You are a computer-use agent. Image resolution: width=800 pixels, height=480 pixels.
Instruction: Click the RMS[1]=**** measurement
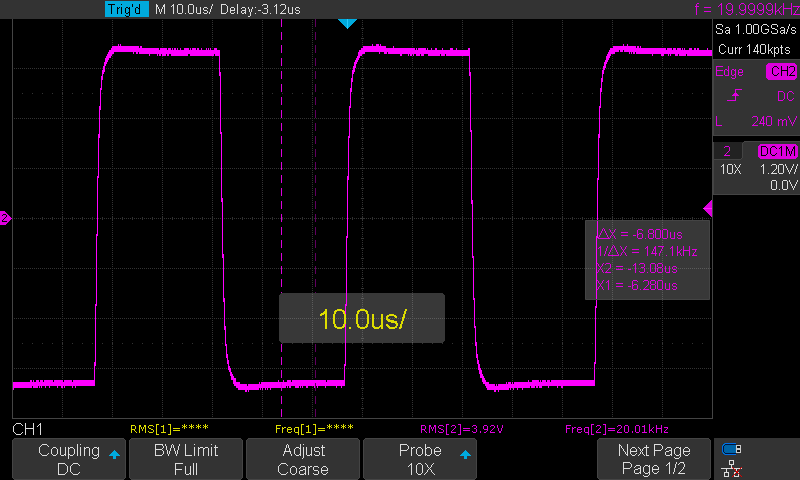(x=169, y=429)
